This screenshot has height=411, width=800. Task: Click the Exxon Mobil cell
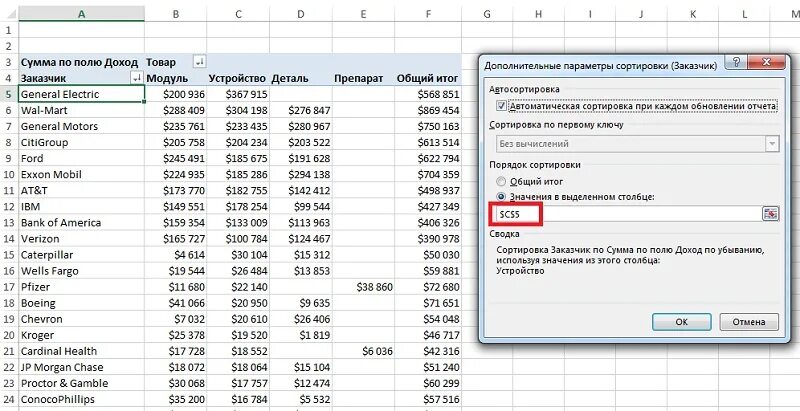coord(82,174)
